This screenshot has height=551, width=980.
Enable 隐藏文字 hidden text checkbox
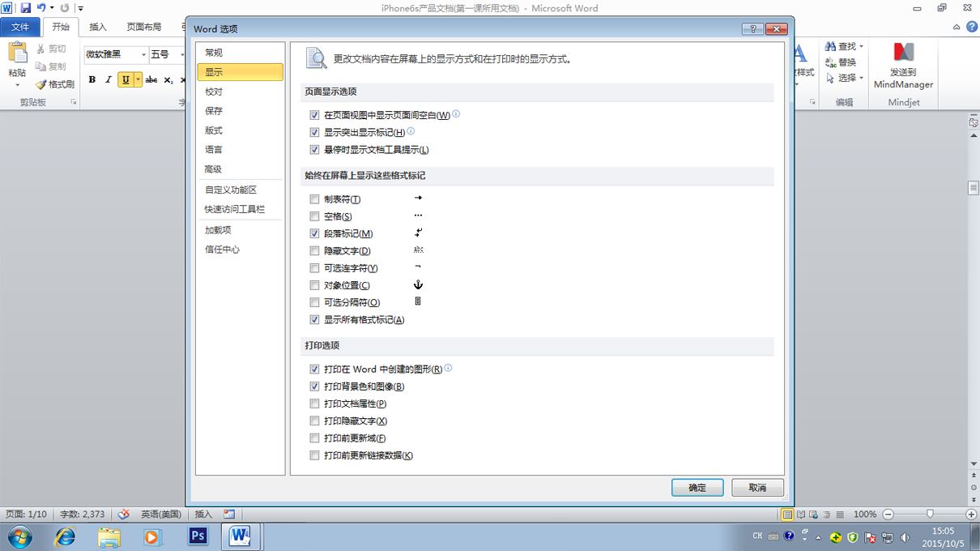pyautogui.click(x=315, y=251)
